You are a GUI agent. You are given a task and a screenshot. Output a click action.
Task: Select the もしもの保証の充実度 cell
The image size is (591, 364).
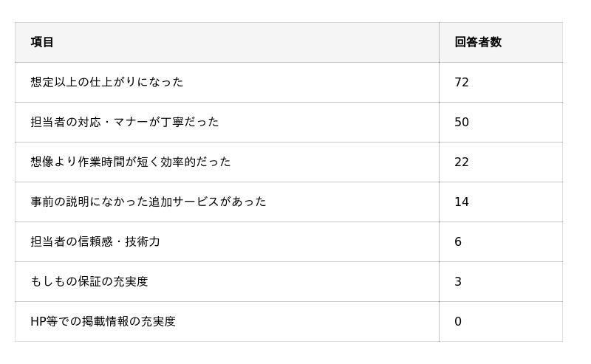89,281
